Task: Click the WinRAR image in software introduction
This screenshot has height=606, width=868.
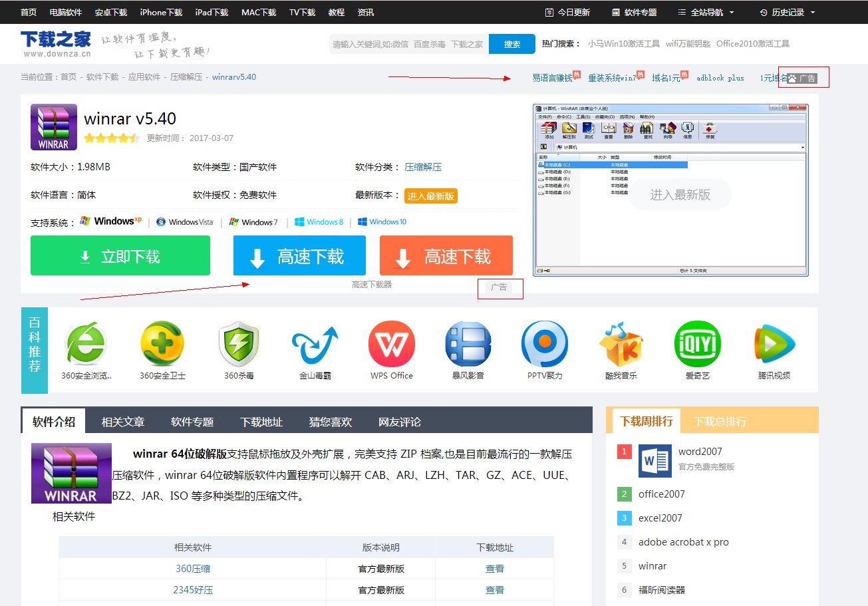Action: click(71, 474)
